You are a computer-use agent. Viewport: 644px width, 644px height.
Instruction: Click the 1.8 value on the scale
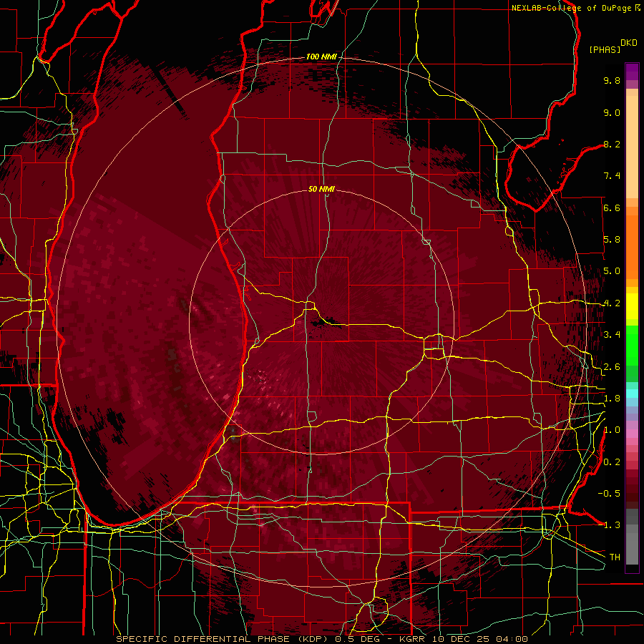[x=612, y=399]
